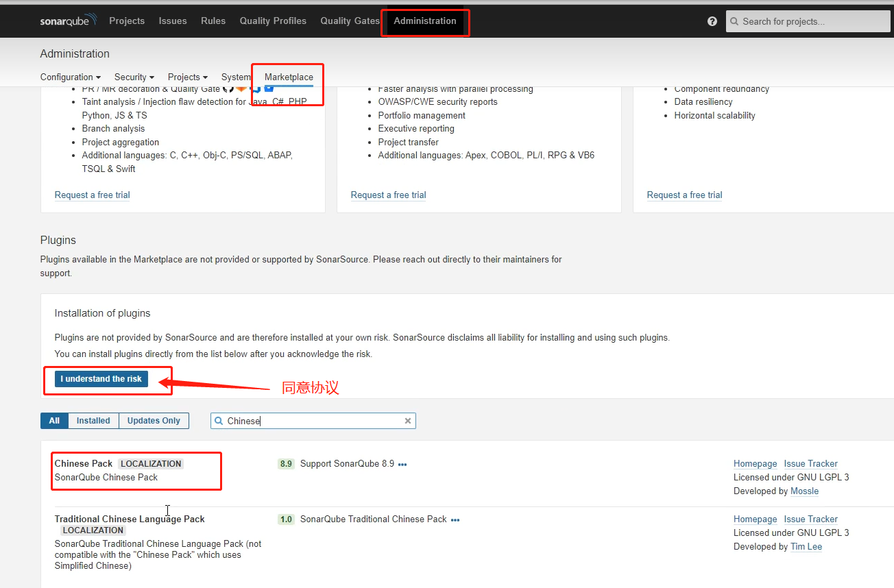Click Support SonarQube 8.9 text

pyautogui.click(x=347, y=464)
